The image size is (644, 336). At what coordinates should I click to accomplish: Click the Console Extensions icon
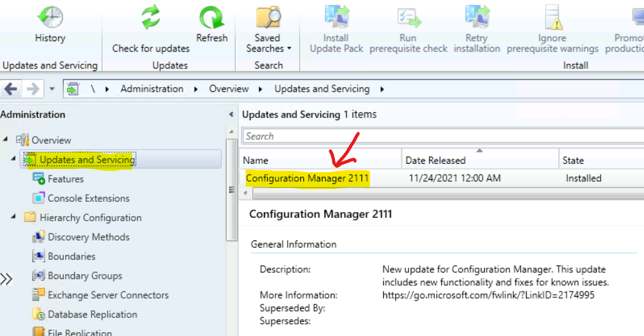pos(39,198)
